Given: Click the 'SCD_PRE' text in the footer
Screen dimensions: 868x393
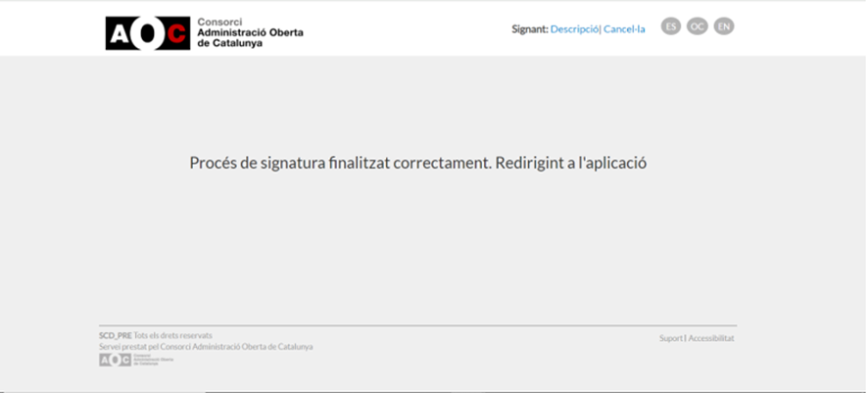Looking at the screenshot, I should pyautogui.click(x=116, y=335).
